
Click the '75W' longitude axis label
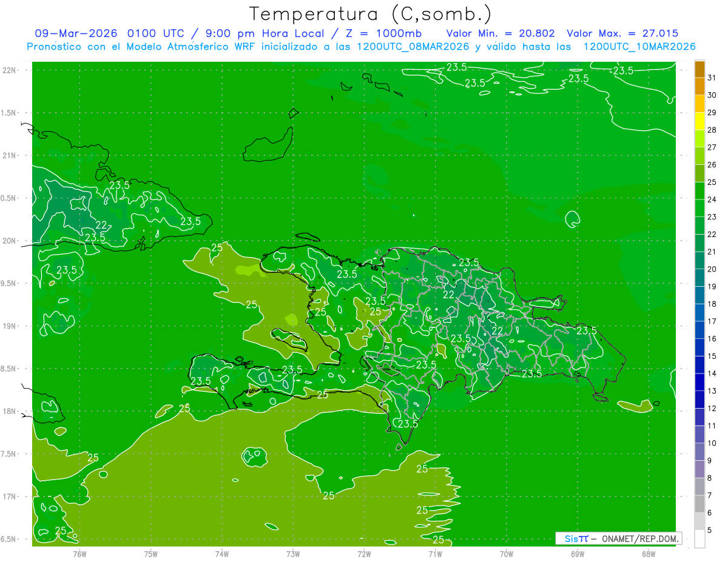151,554
